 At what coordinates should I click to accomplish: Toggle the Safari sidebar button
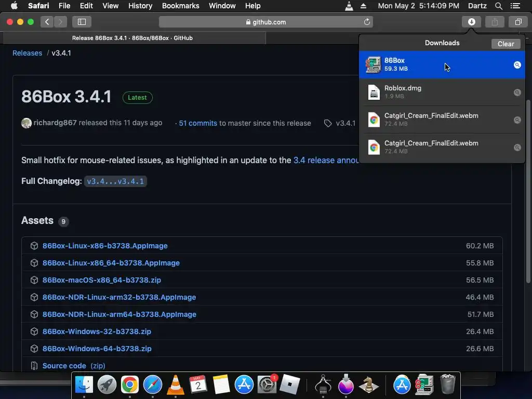click(x=82, y=22)
